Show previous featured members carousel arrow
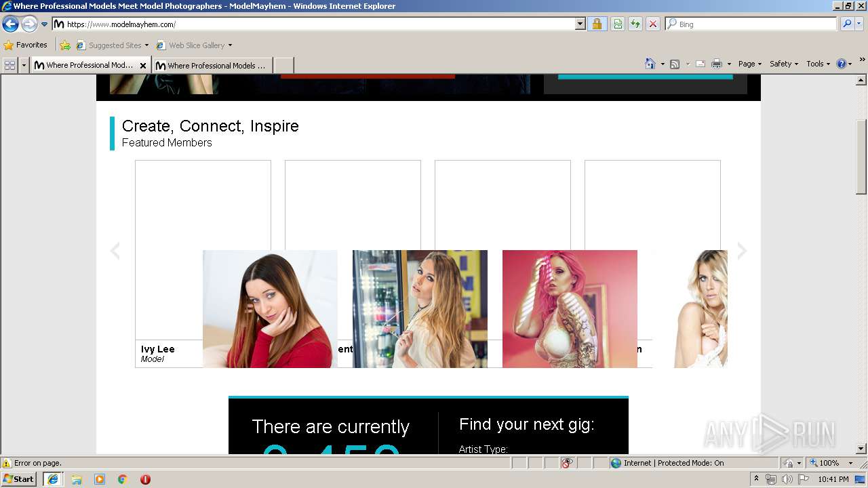868x488 pixels. tap(115, 251)
